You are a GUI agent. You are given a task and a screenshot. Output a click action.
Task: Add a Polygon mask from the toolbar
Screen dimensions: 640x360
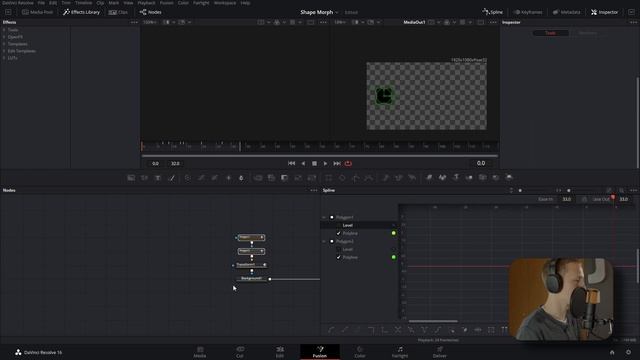click(356, 178)
